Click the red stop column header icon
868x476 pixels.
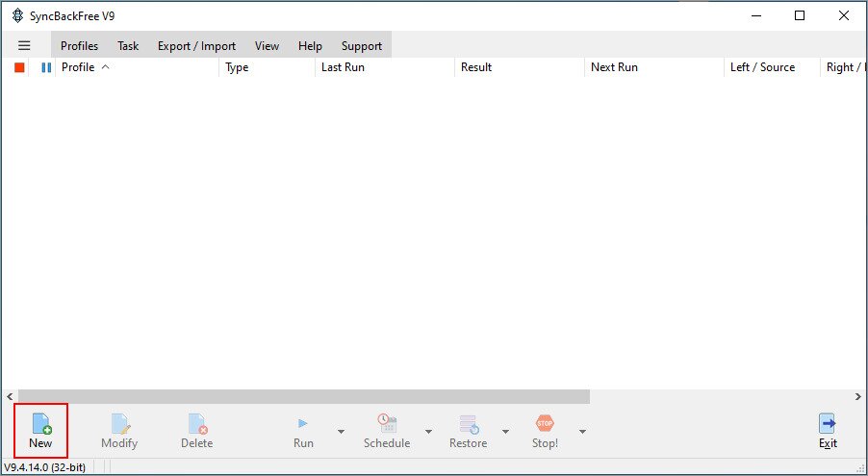point(20,67)
